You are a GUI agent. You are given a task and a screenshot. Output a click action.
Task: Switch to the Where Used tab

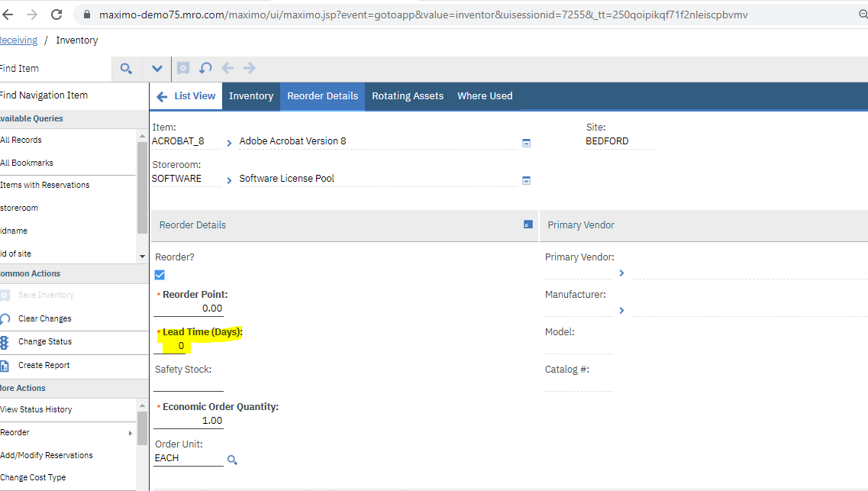click(x=485, y=96)
